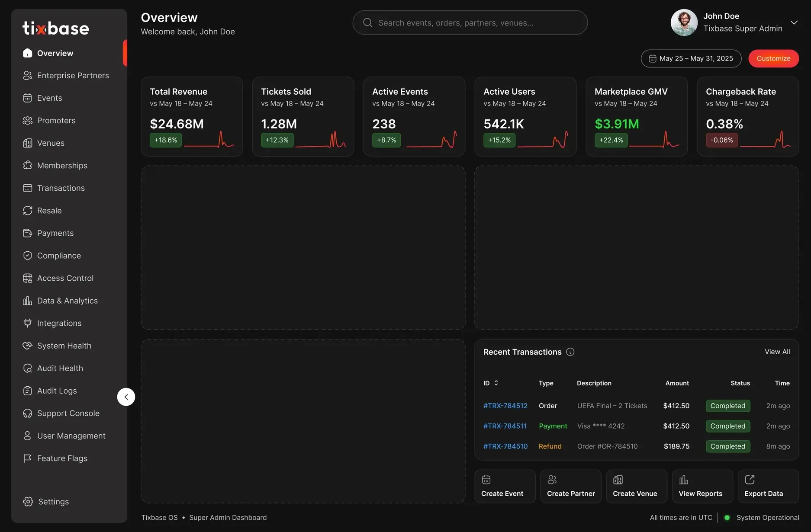Open transaction #TRX-784512 link

(x=505, y=406)
